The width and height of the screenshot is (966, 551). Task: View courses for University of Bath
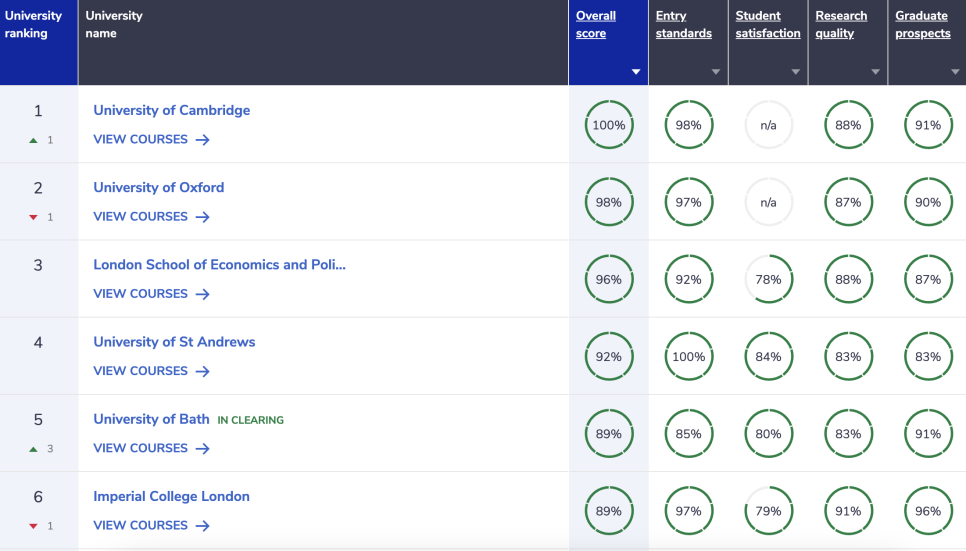[x=152, y=448]
